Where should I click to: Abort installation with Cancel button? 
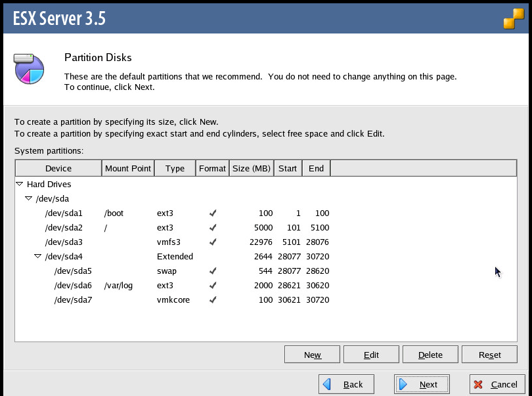pyautogui.click(x=497, y=384)
